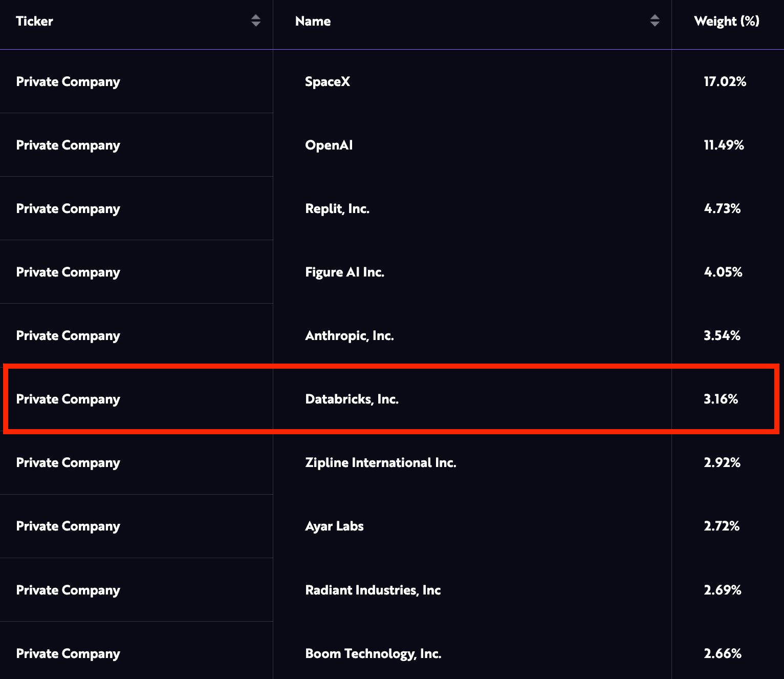Click the 17.02% weight value for SpaceX
Image resolution: width=784 pixels, height=679 pixels.
click(x=725, y=81)
